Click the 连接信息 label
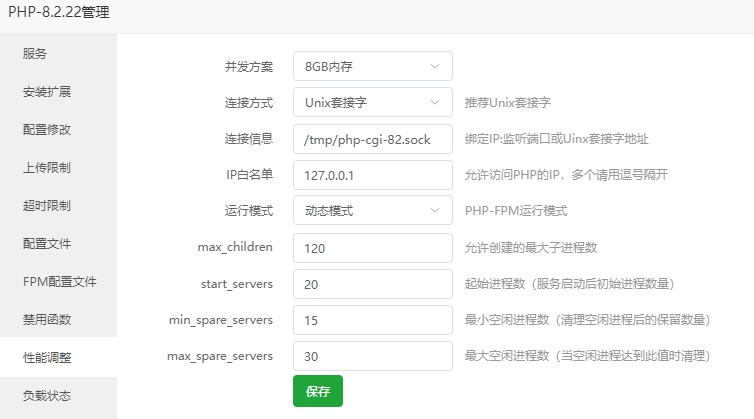 249,139
